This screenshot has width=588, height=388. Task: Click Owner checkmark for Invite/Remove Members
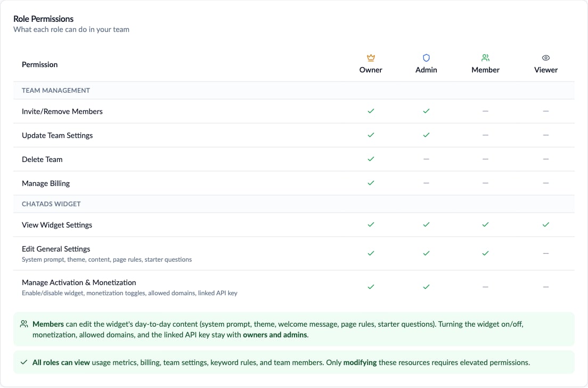371,111
